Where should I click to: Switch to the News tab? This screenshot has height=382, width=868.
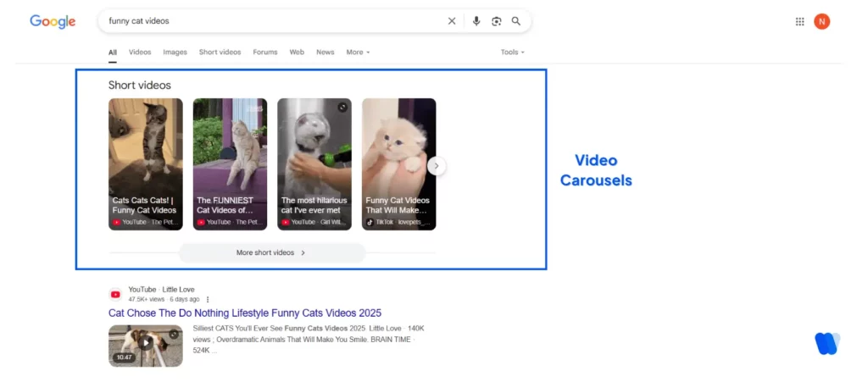point(325,52)
